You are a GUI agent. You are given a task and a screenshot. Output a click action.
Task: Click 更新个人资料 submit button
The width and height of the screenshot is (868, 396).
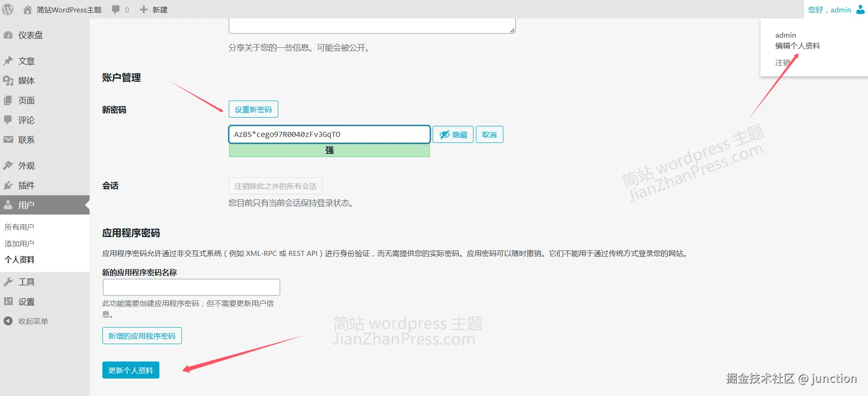tap(131, 370)
